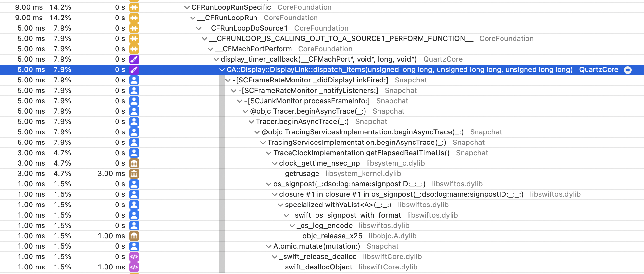This screenshot has height=274, width=644.
Task: Select the getrusage symbol row
Action: pos(322,174)
